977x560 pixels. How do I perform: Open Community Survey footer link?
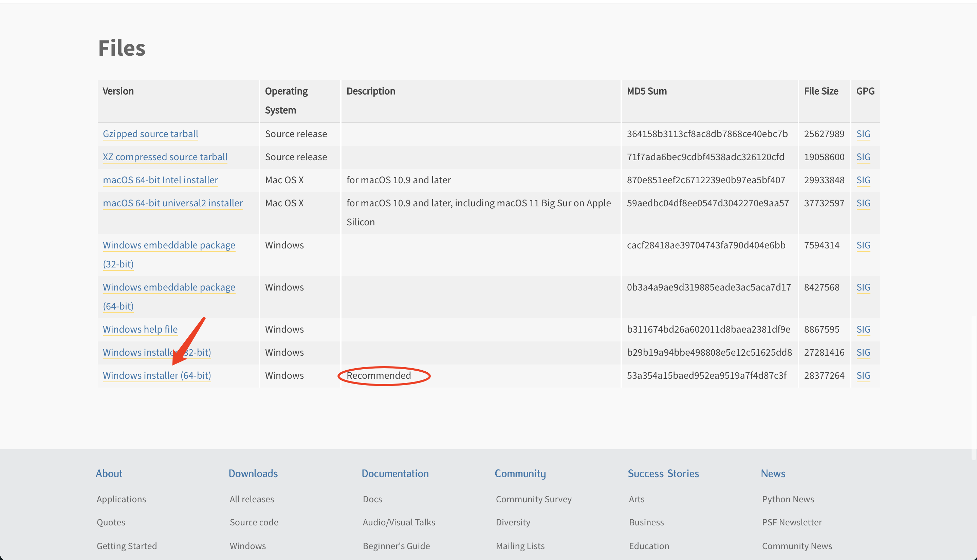[533, 499]
